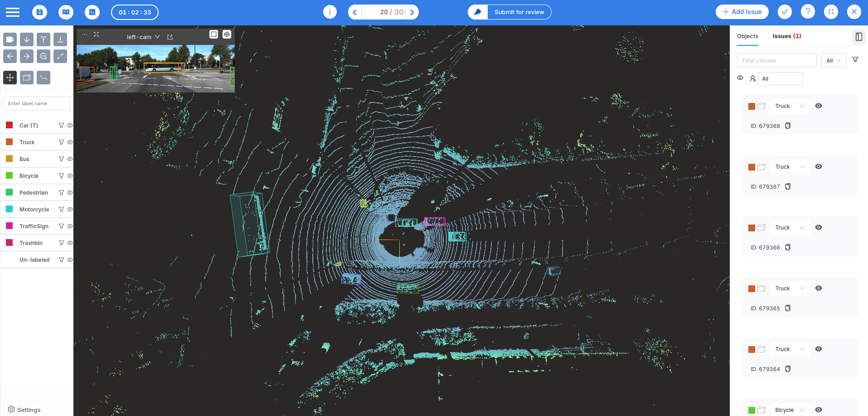The image size is (868, 416).
Task: Click the camera view tool
Action: (10, 39)
